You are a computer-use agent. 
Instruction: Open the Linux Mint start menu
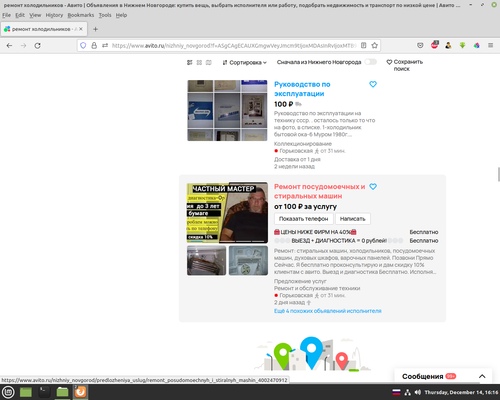pyautogui.click(x=8, y=392)
